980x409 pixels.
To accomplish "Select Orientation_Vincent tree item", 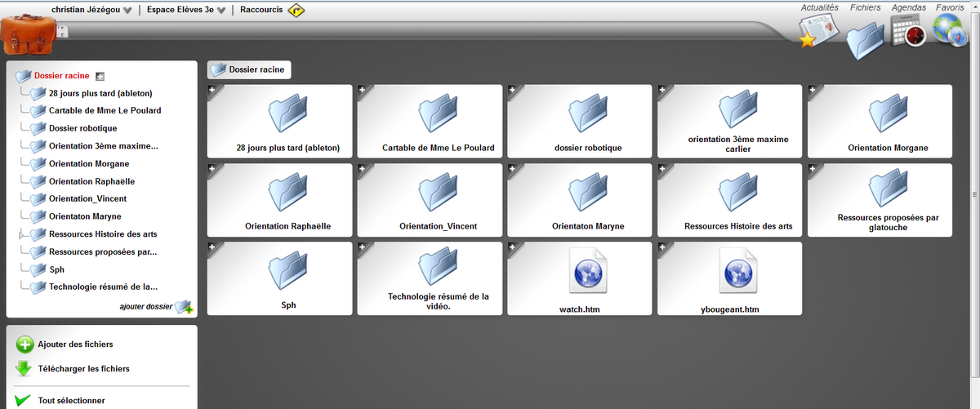I will [87, 198].
